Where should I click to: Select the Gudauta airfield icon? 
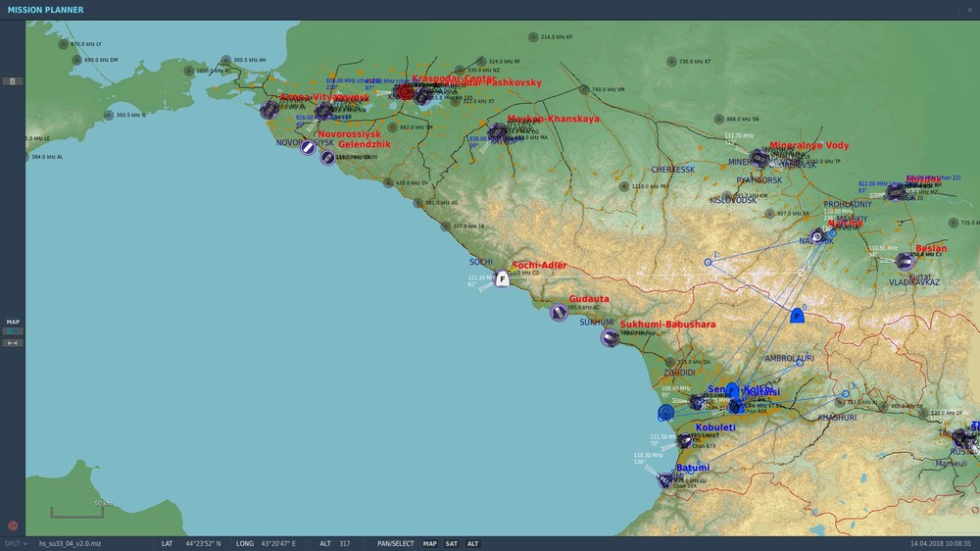tap(559, 312)
